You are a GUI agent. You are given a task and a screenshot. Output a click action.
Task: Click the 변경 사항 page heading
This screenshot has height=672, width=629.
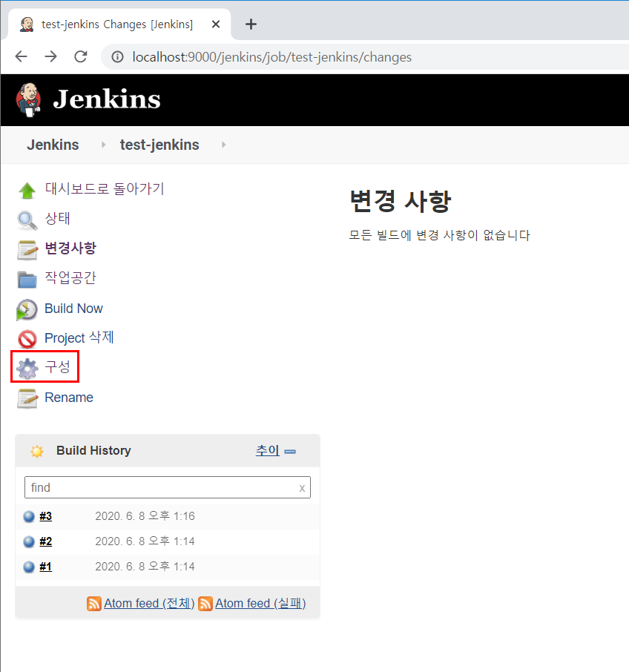click(401, 201)
